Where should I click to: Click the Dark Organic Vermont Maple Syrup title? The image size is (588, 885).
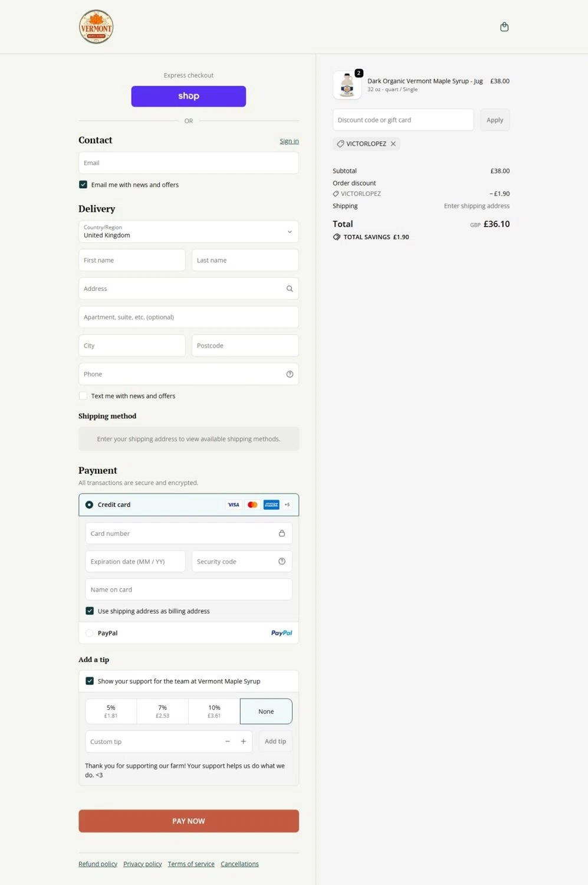[x=425, y=81]
